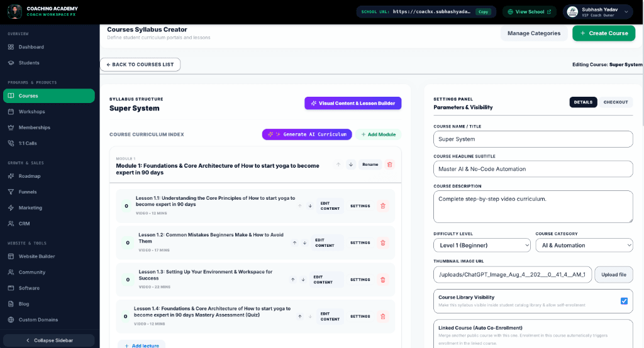Open View School link
This screenshot has width=644, height=348.
click(x=530, y=12)
